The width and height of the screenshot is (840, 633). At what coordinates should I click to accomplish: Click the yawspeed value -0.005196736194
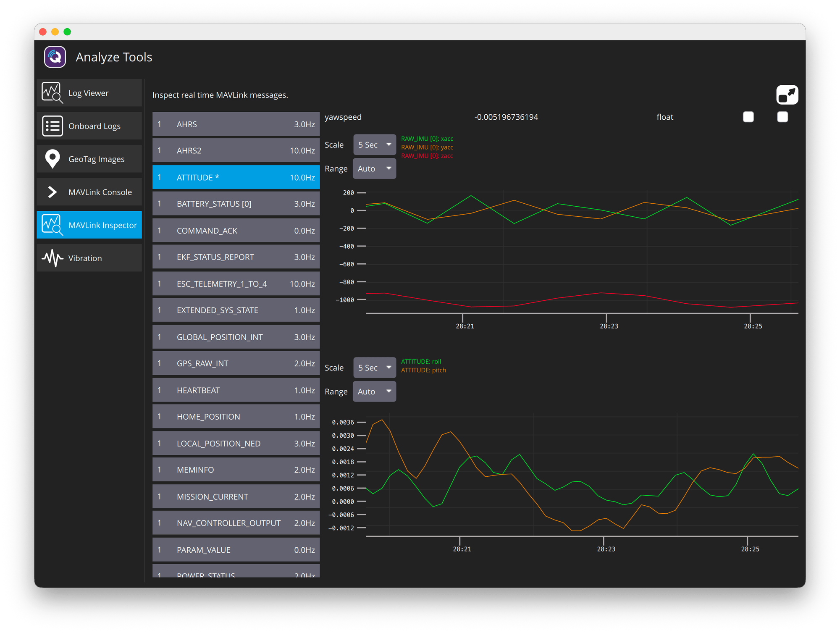point(506,117)
